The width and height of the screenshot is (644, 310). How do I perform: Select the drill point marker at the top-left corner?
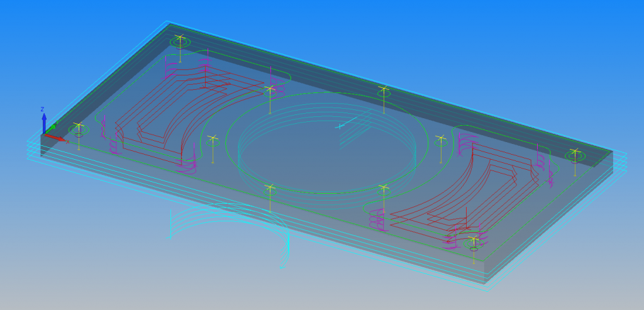(x=180, y=39)
